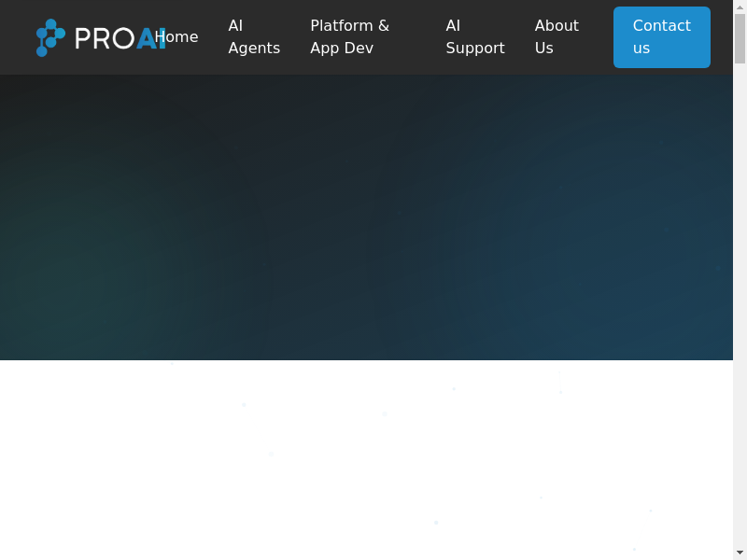
Task: Click the word Support in the navigation
Action: point(474,49)
